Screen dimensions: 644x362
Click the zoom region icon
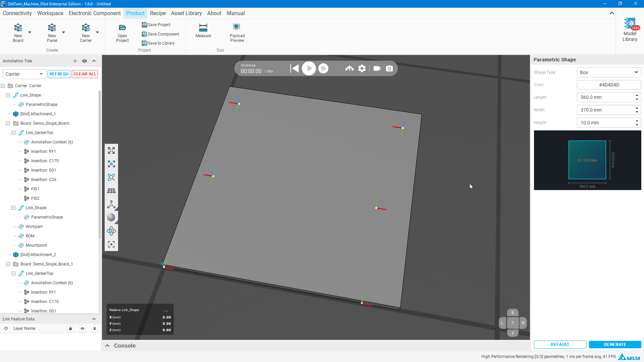click(x=111, y=177)
